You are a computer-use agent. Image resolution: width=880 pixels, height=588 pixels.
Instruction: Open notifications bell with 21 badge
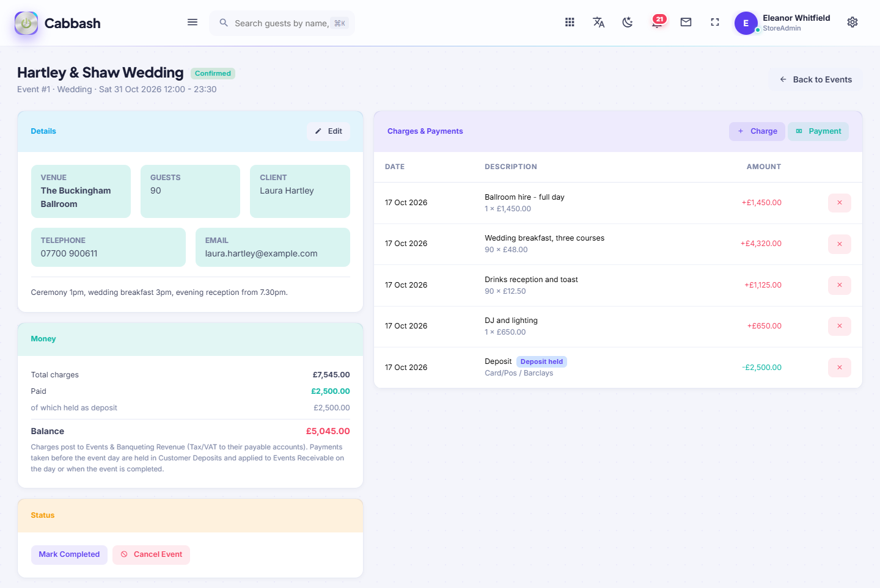[x=658, y=22]
